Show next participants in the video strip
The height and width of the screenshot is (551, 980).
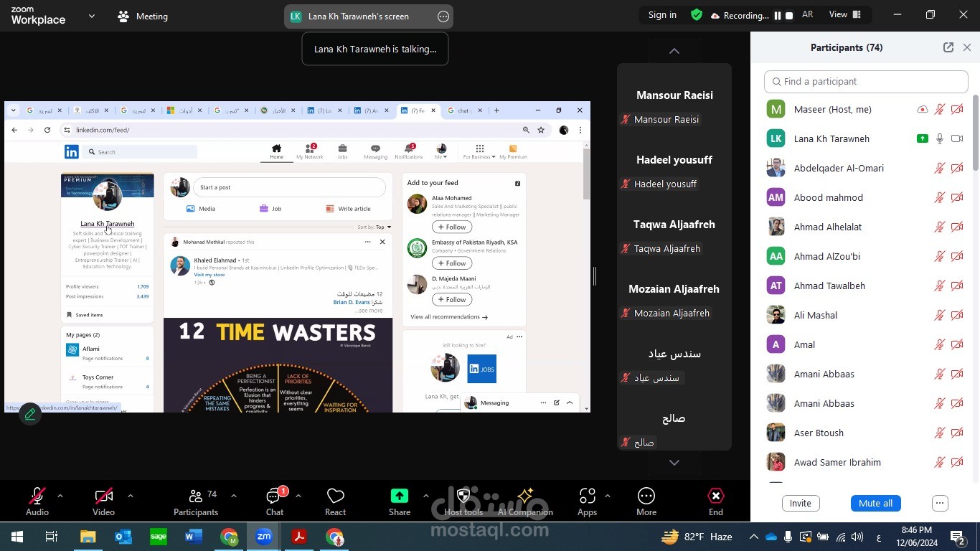[x=674, y=463]
